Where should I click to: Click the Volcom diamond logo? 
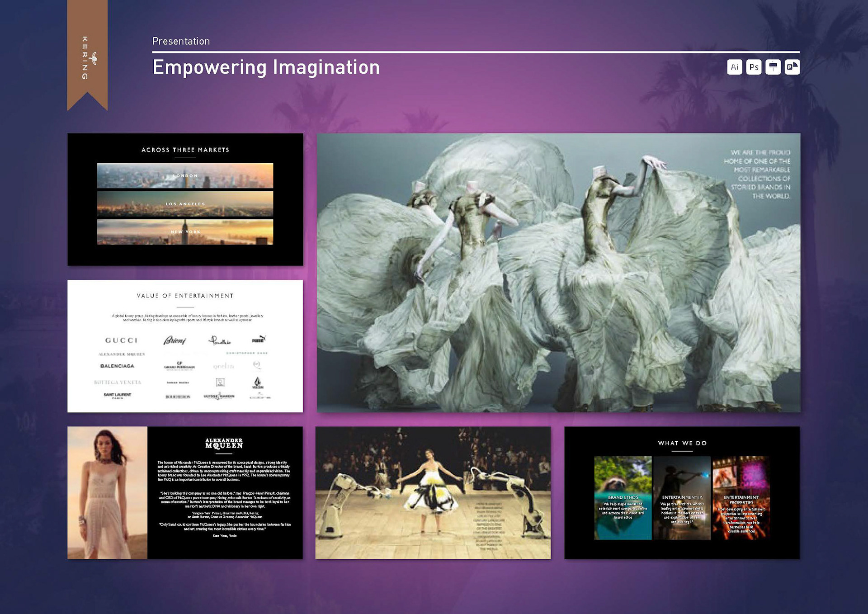pos(257,383)
